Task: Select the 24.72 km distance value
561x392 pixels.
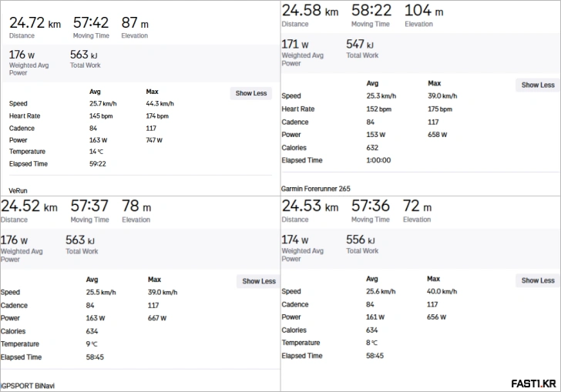Action: coord(35,23)
